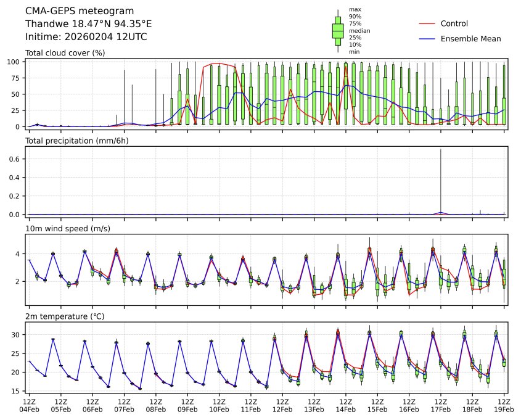The height and width of the screenshot is (420, 521).
Task: Click the Total cloud cover (%) panel title
Action: pyautogui.click(x=65, y=53)
